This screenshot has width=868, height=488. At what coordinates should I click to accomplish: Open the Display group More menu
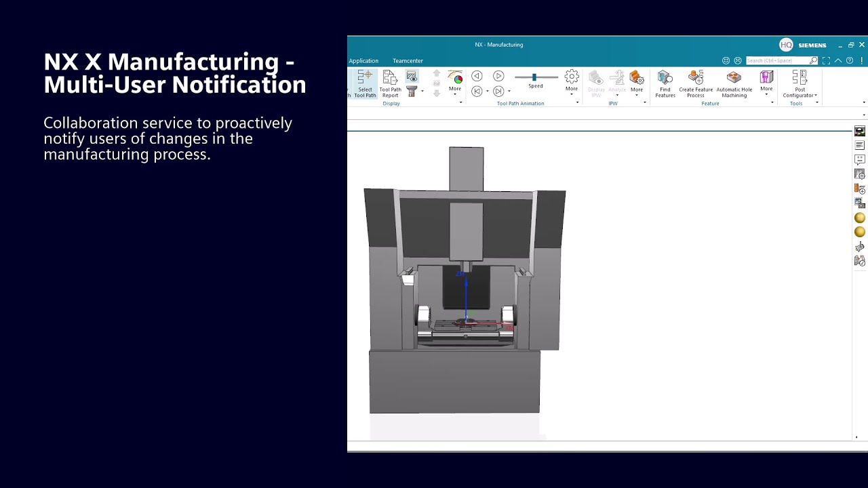coord(455,82)
